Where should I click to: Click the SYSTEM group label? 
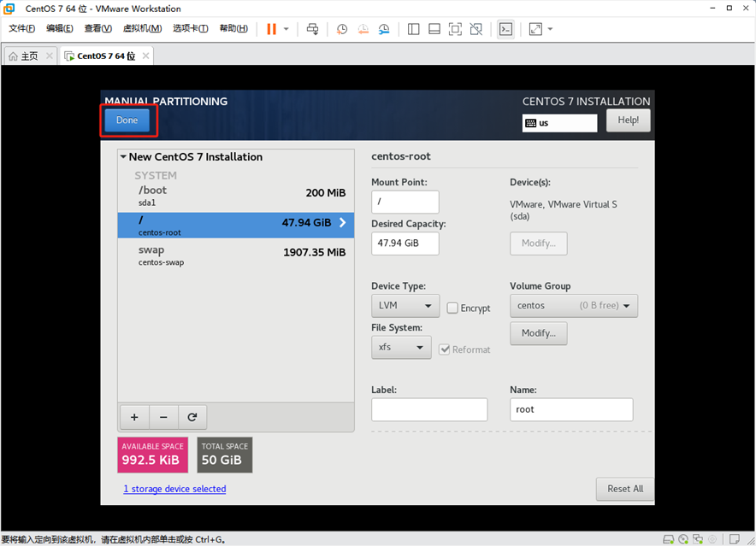click(156, 175)
